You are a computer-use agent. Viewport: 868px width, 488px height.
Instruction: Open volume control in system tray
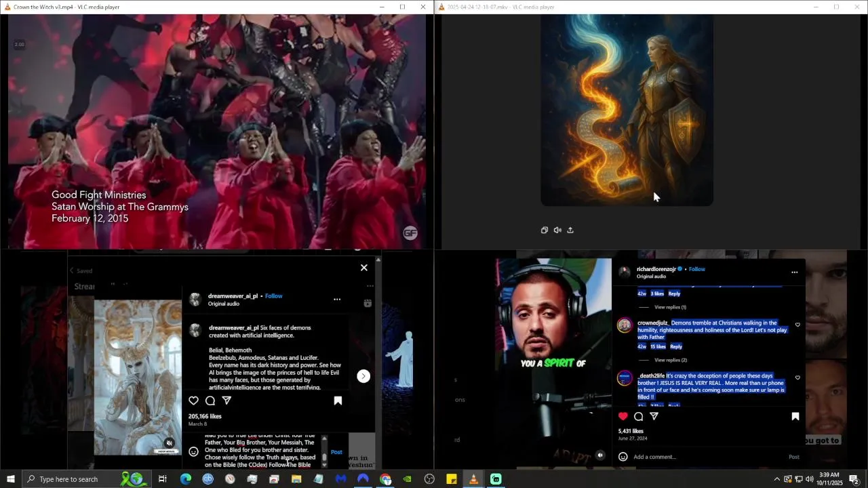click(810, 479)
